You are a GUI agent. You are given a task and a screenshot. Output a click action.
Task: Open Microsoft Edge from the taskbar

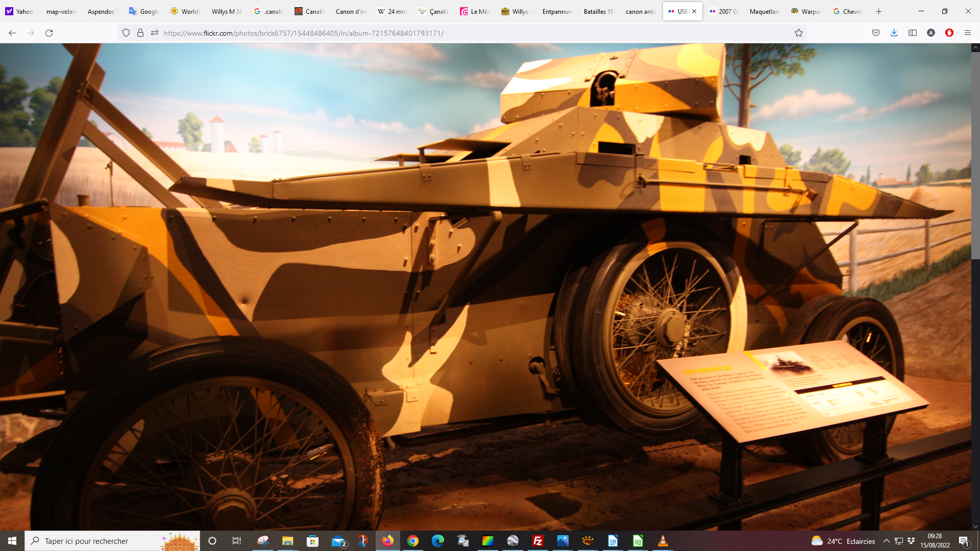(x=438, y=541)
